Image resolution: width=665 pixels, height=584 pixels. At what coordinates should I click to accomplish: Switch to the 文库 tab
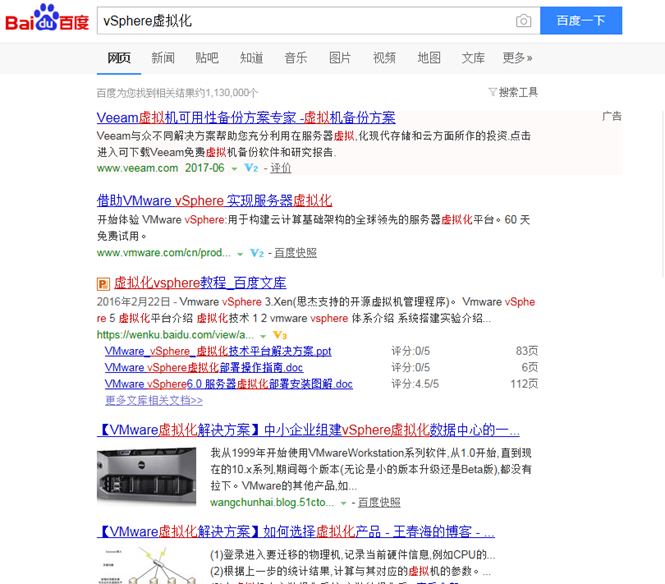point(473,58)
